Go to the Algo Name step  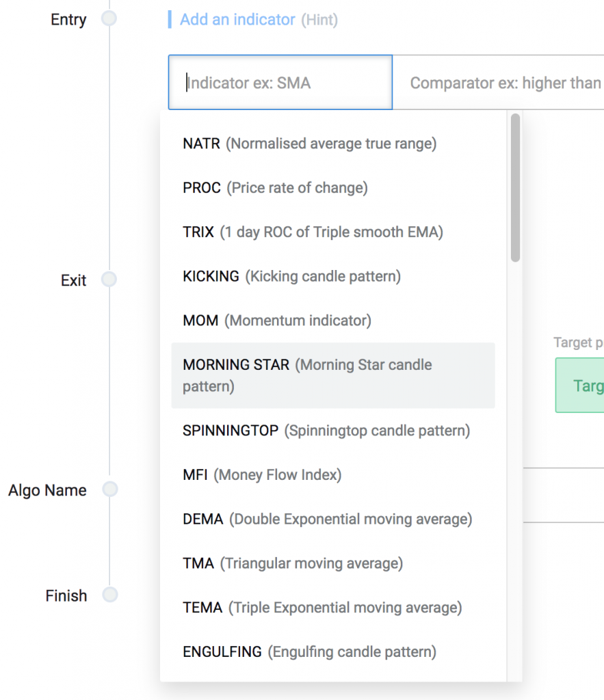(109, 489)
